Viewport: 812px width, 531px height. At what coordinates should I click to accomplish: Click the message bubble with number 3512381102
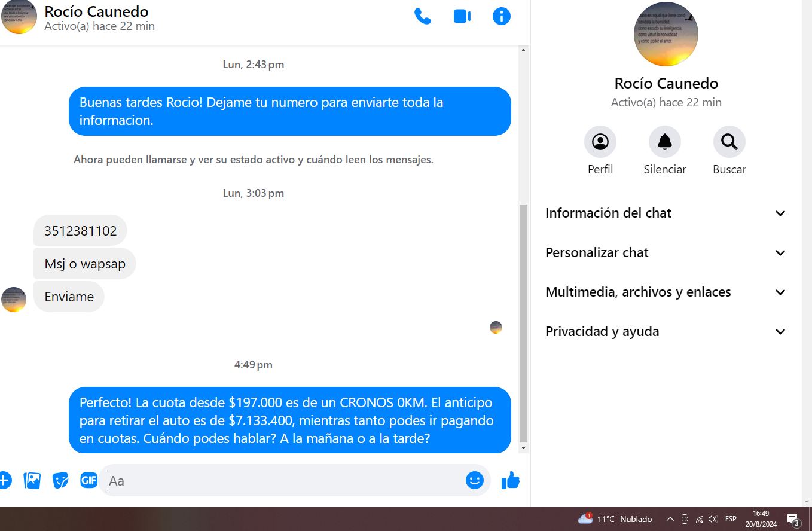(81, 231)
